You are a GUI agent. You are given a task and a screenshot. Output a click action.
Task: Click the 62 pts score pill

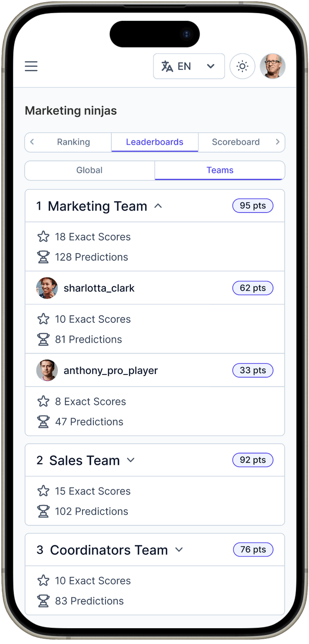click(x=253, y=288)
